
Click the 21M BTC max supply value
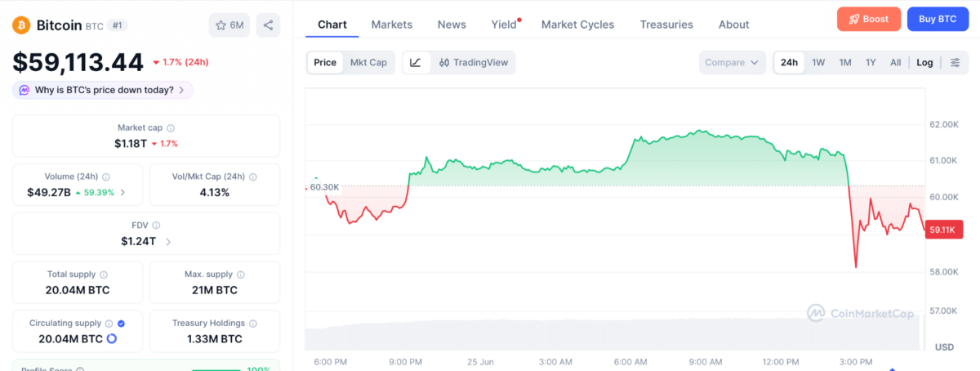click(214, 290)
